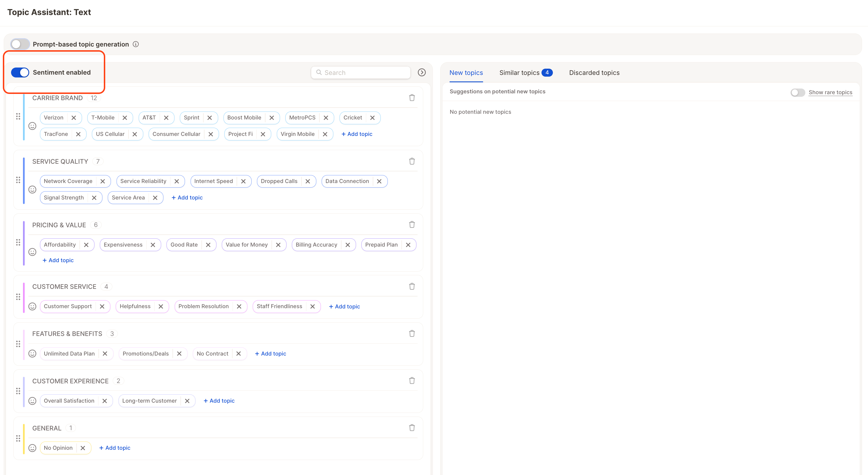Add topic to PRICING & VALUE category
The width and height of the screenshot is (868, 475).
[x=58, y=260]
